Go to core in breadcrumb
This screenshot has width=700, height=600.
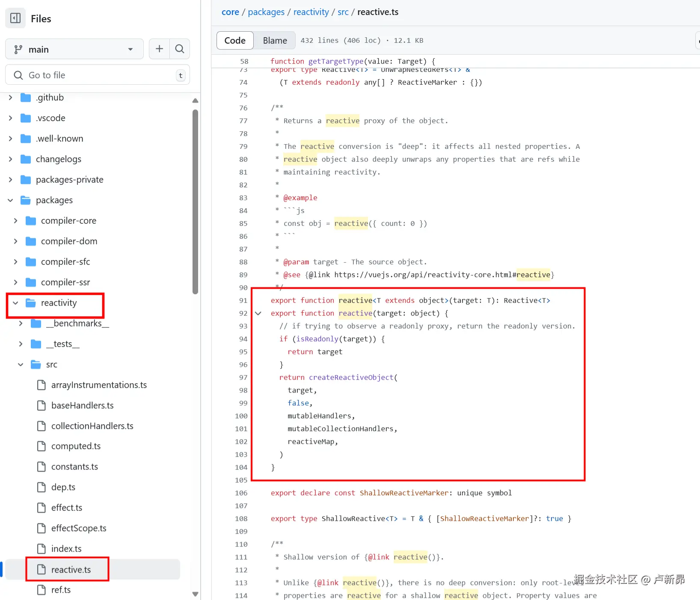(230, 12)
